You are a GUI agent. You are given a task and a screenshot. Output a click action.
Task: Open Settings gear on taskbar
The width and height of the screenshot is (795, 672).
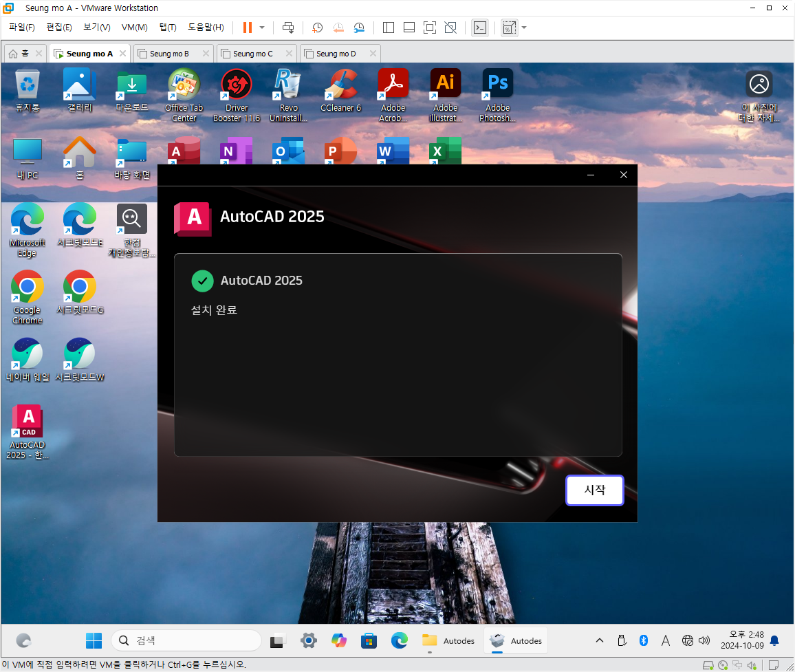pyautogui.click(x=308, y=640)
